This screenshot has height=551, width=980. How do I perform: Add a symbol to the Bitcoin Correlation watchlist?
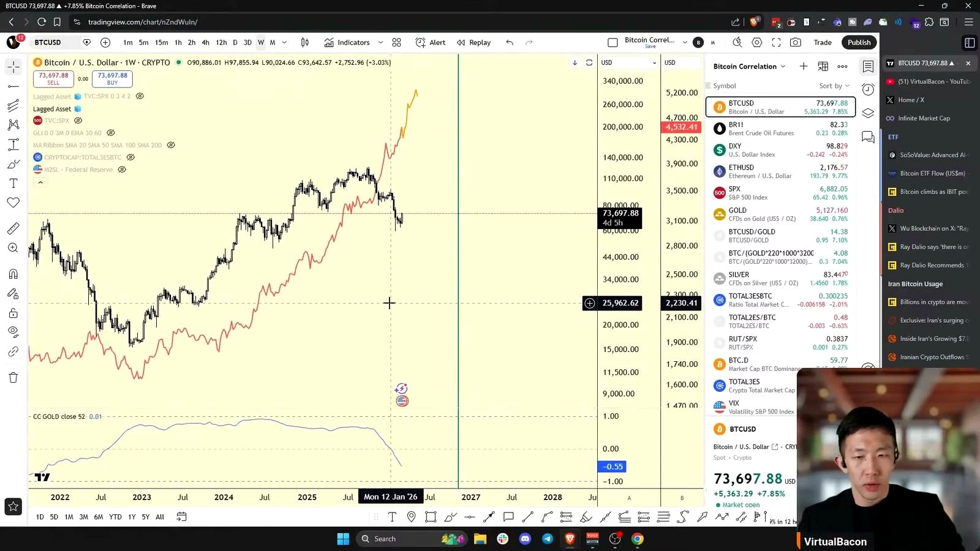point(804,66)
